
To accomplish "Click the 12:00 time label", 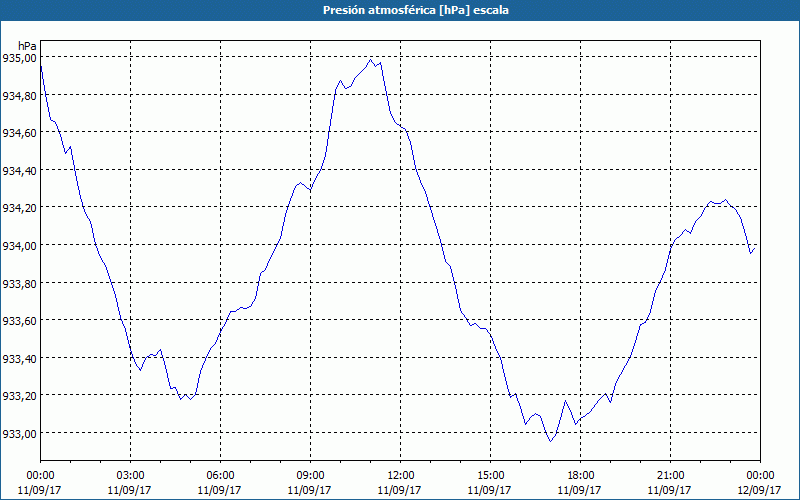I will click(401, 476).
